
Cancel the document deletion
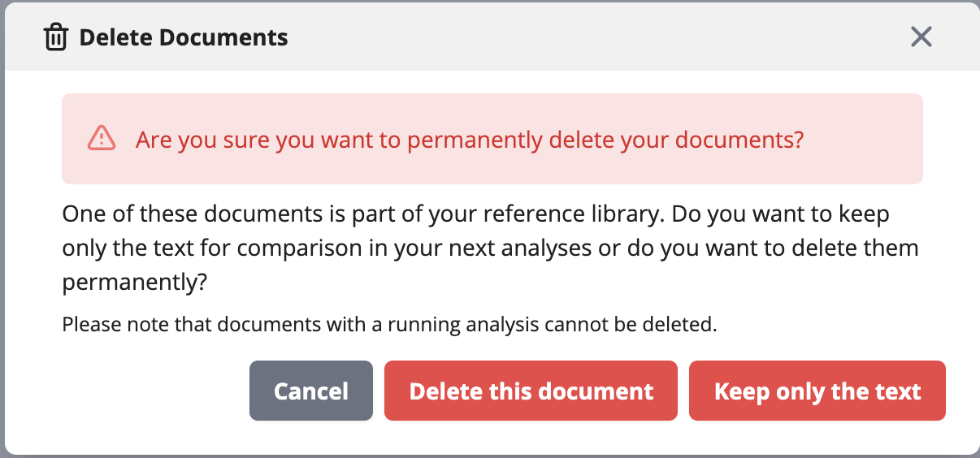tap(311, 391)
